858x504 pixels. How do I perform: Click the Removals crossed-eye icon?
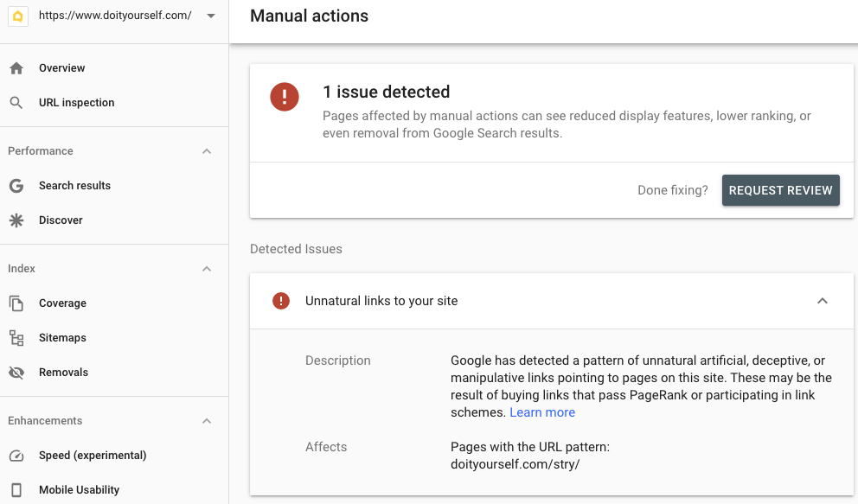(16, 373)
